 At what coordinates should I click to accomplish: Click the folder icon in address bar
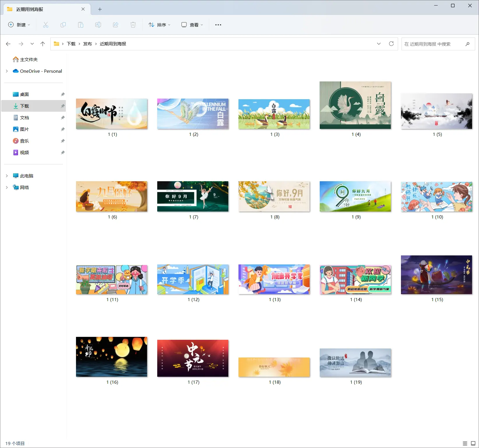coord(56,44)
